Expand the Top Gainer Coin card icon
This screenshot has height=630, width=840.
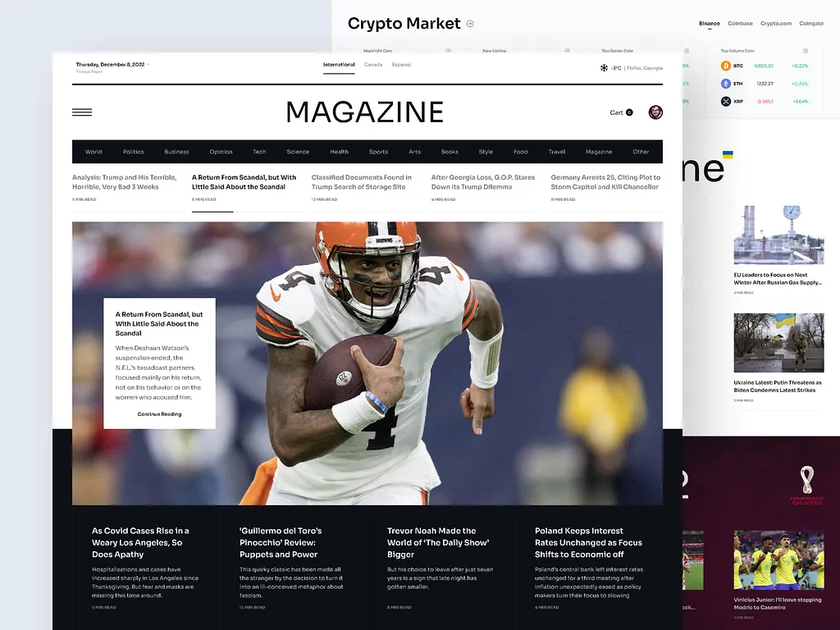(686, 51)
